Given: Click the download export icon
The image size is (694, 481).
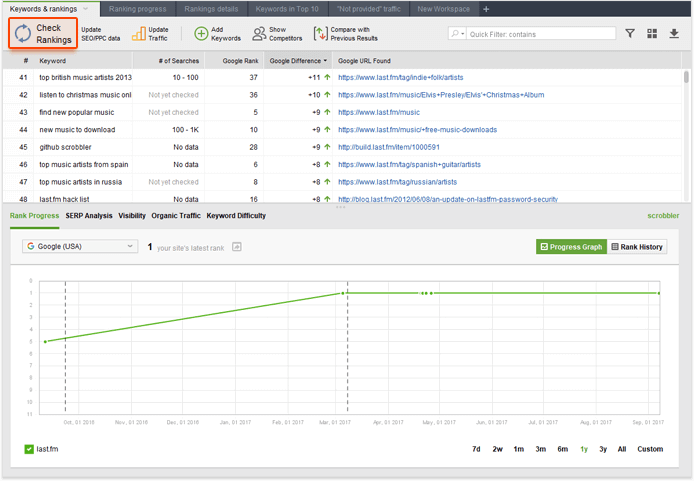Looking at the screenshot, I should pos(674,34).
